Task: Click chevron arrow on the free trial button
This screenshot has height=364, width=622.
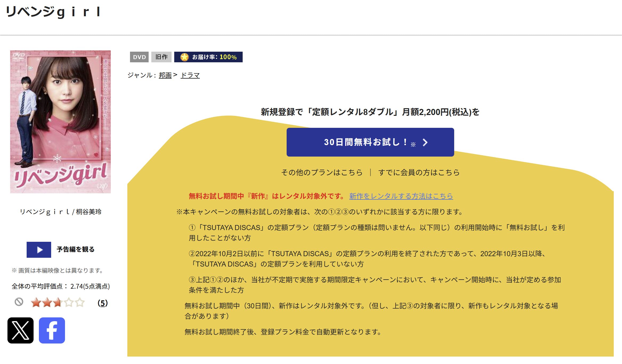Action: tap(425, 142)
